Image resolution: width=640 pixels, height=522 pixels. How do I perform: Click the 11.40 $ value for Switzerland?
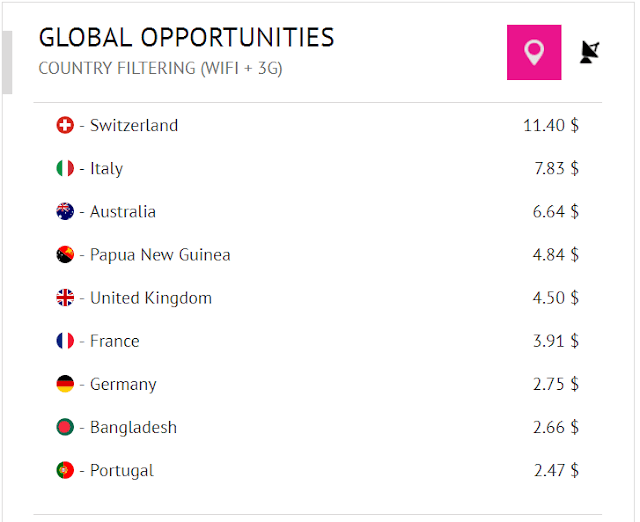coord(551,125)
